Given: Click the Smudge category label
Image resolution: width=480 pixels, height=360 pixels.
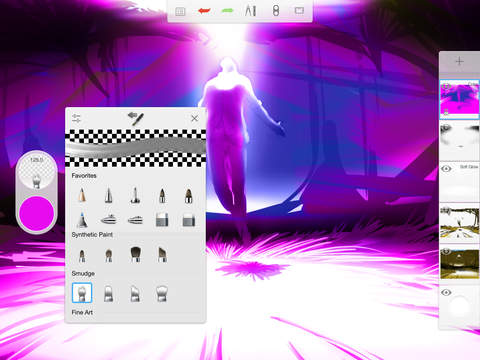Looking at the screenshot, I should point(83,273).
